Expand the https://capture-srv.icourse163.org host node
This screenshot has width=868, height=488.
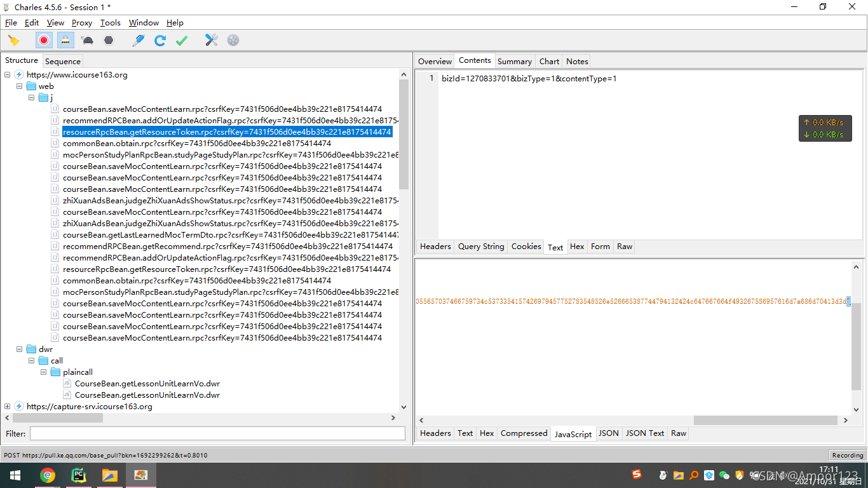[7, 407]
